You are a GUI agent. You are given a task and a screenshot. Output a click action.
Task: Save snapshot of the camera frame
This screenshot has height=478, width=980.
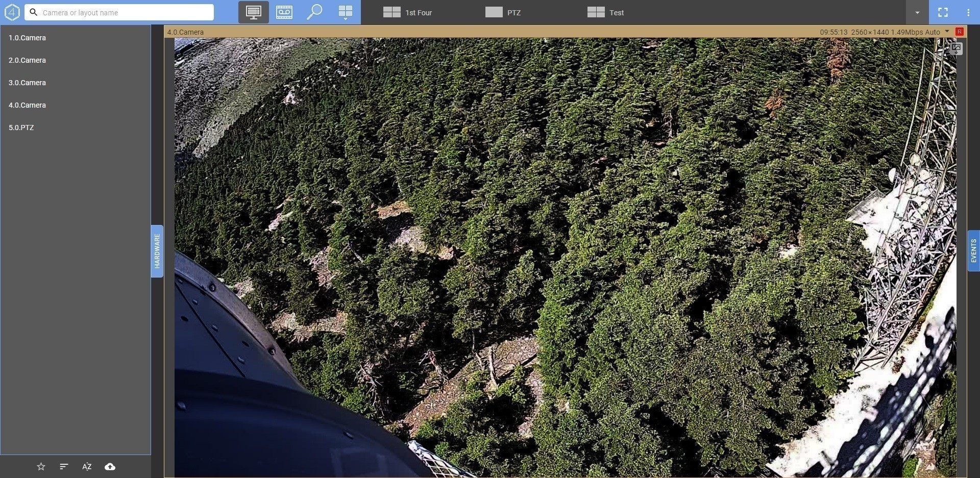click(x=956, y=48)
